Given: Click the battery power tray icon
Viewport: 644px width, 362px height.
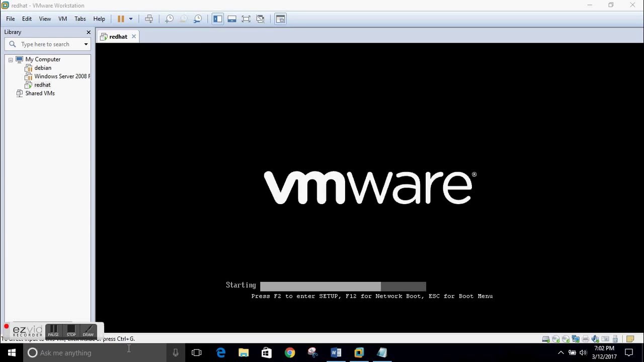Looking at the screenshot, I should point(572,353).
